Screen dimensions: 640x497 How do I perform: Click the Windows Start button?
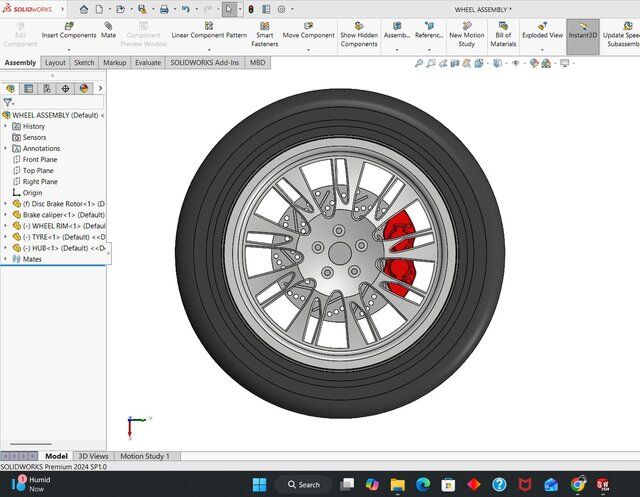260,484
